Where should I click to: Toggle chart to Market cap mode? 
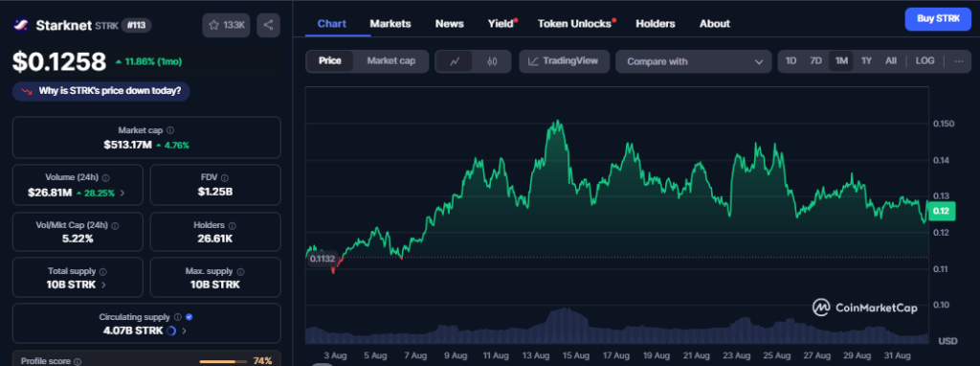(x=390, y=61)
